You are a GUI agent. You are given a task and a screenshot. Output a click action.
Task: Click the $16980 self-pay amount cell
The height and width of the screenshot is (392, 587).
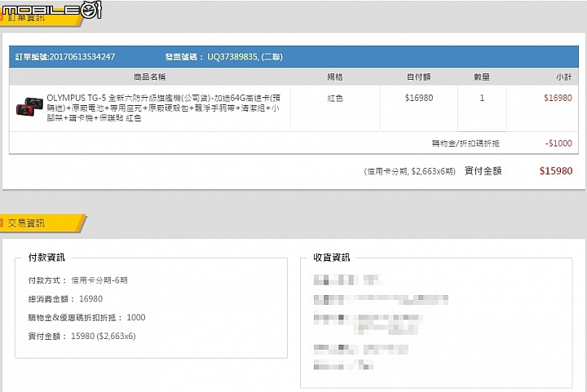click(419, 98)
